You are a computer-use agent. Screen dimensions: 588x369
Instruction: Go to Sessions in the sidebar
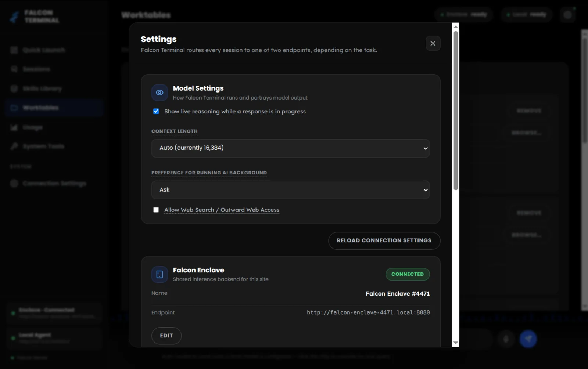[x=54, y=69]
